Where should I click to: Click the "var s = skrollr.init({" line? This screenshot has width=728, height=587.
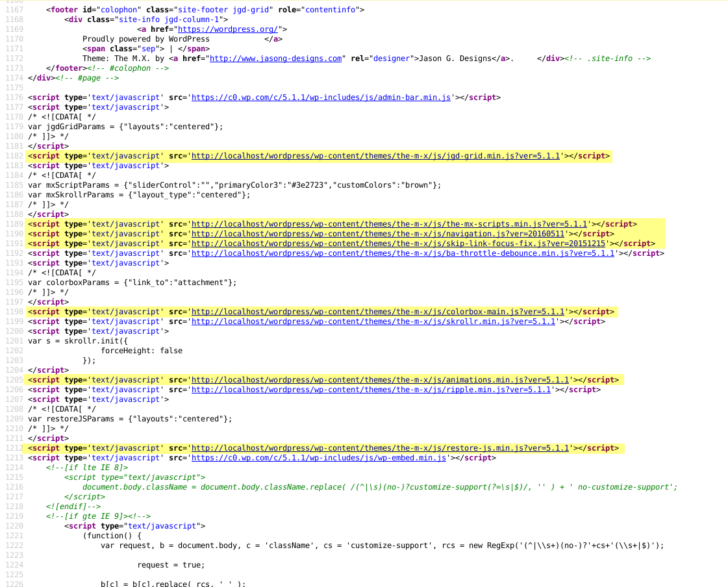click(77, 342)
